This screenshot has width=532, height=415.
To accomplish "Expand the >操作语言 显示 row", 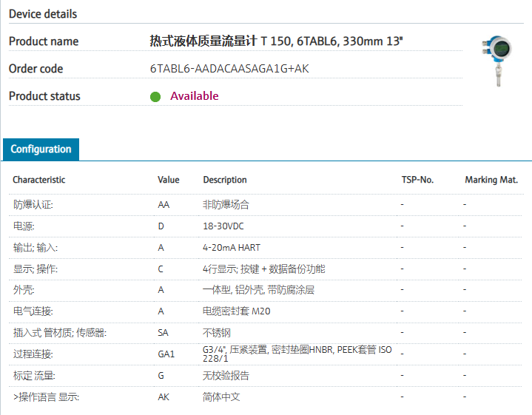I will (46, 397).
